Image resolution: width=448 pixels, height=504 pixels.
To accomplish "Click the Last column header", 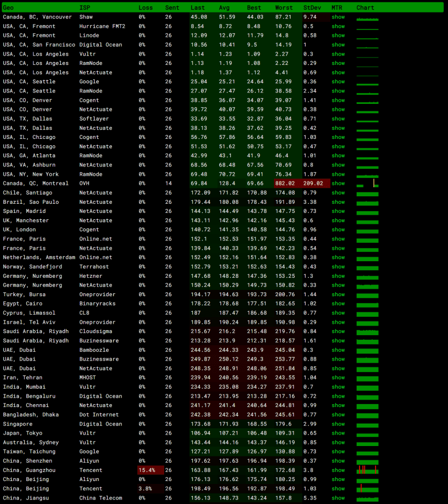I will point(198,7).
